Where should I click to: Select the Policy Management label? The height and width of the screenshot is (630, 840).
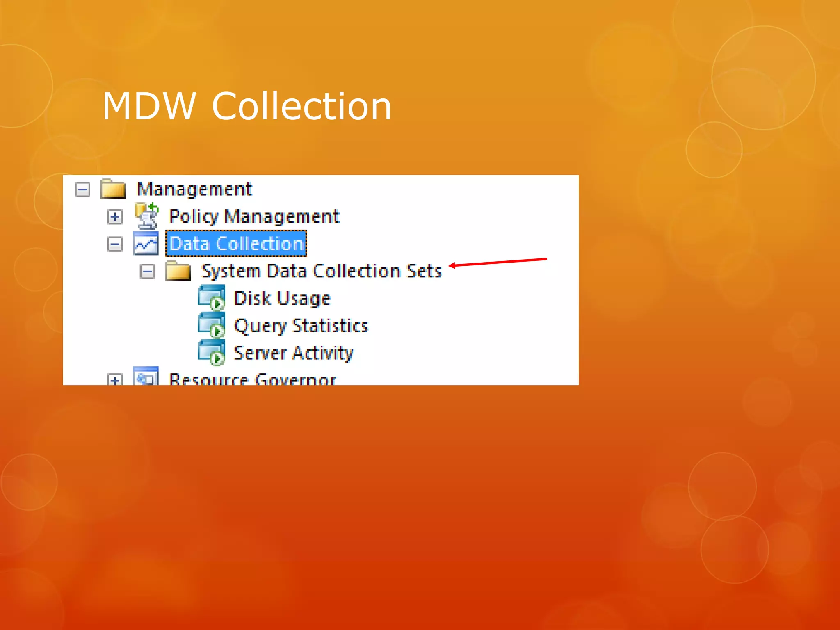(254, 216)
